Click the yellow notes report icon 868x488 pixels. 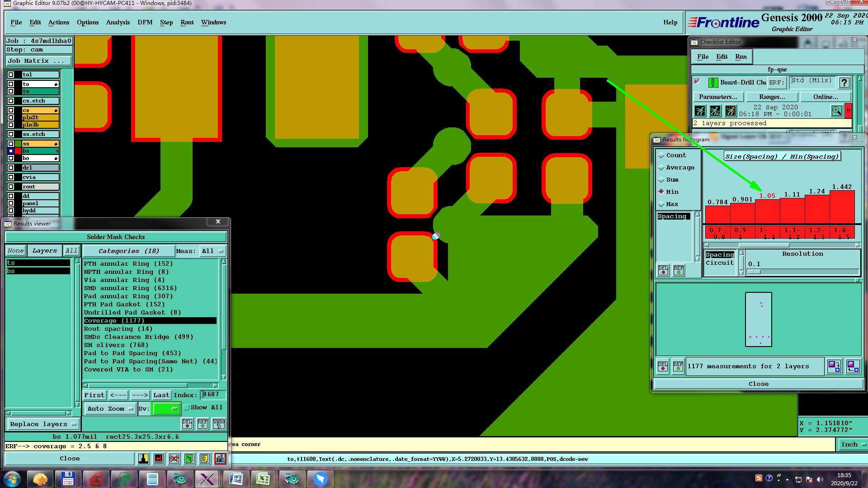(204, 459)
